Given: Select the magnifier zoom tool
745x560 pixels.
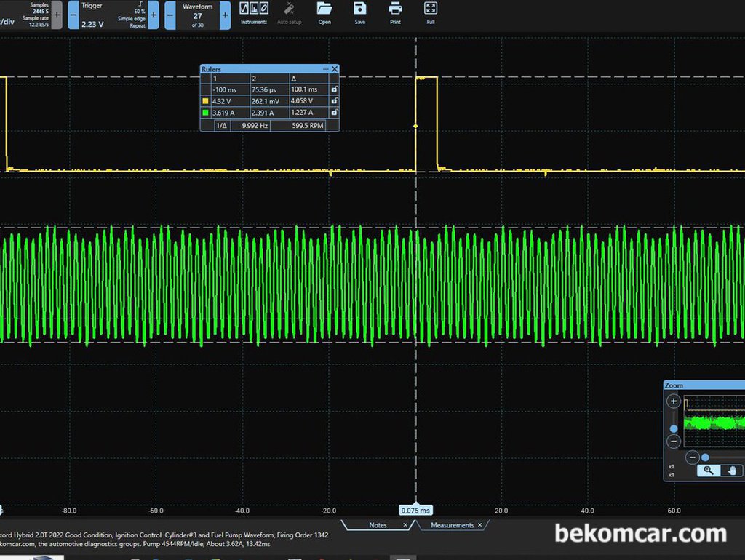Looking at the screenshot, I should point(709,471).
